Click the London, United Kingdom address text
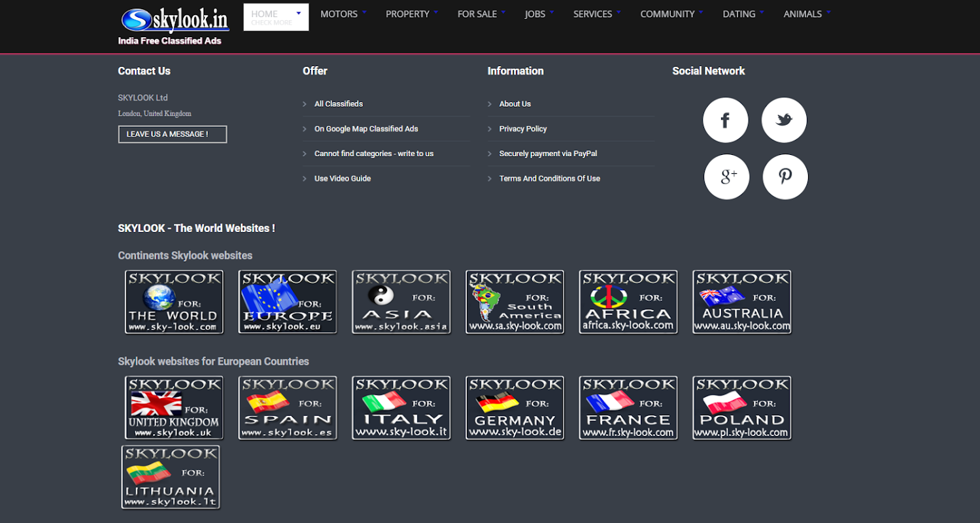This screenshot has width=980, height=523. (x=154, y=114)
